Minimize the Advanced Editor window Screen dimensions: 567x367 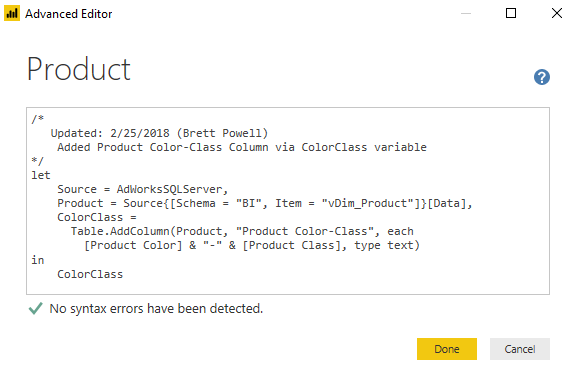click(x=466, y=13)
